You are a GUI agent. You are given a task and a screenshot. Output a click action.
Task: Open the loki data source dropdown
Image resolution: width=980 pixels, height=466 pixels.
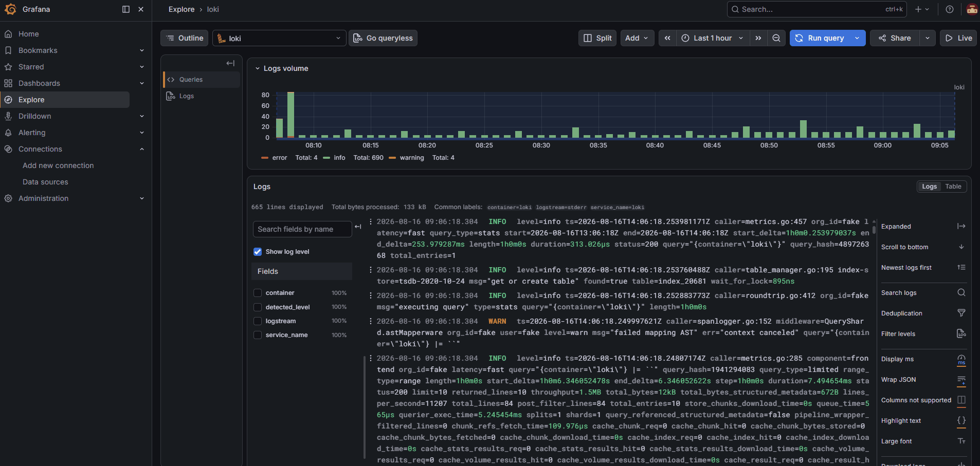click(279, 38)
